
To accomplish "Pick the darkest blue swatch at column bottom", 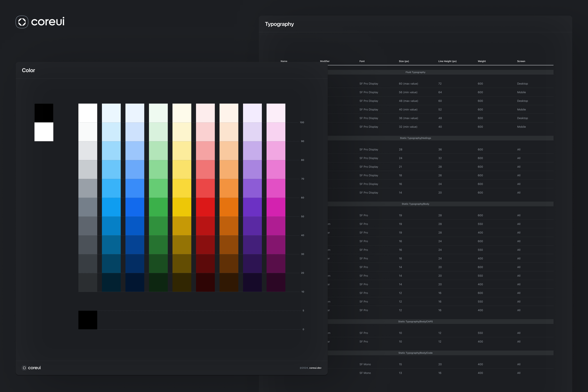I will coord(135,283).
